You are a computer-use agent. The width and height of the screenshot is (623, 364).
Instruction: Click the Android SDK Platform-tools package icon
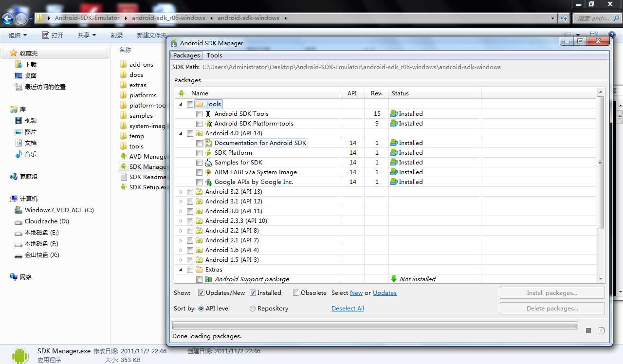[x=208, y=124]
